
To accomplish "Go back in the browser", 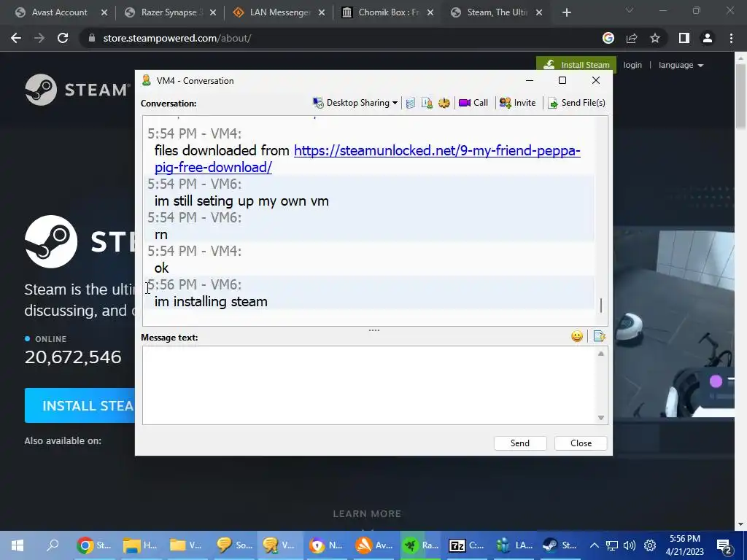I will [16, 38].
